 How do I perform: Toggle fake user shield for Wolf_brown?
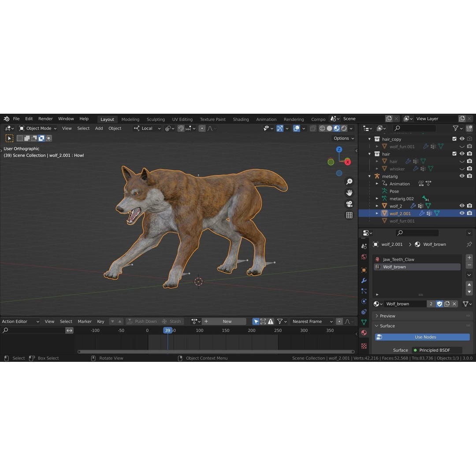click(439, 304)
